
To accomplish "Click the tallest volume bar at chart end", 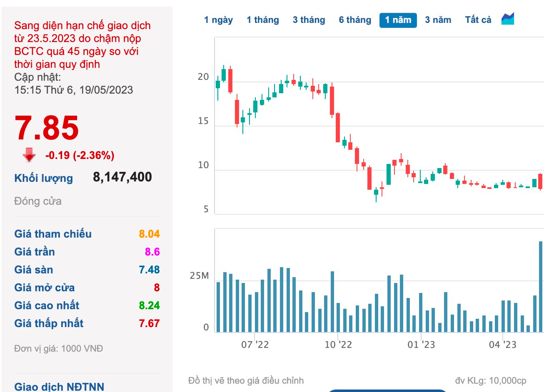I will point(541,287).
